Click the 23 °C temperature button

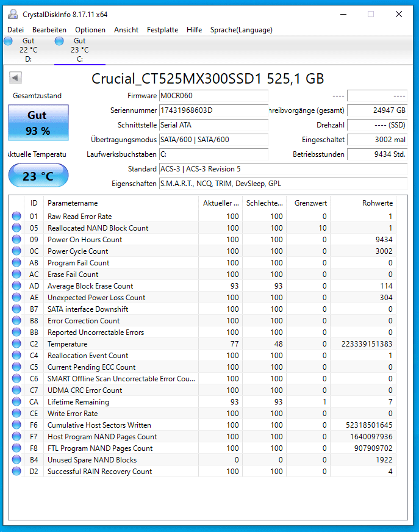tap(38, 176)
